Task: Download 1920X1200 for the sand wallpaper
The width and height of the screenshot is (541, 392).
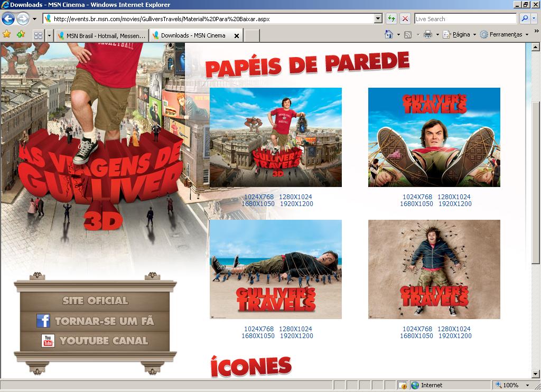Action: tap(455, 336)
